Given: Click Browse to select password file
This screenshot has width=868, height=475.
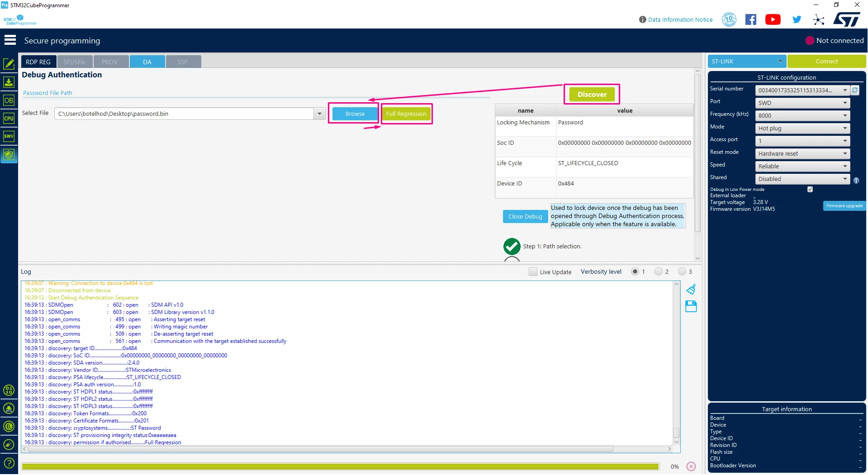Looking at the screenshot, I should coord(355,114).
